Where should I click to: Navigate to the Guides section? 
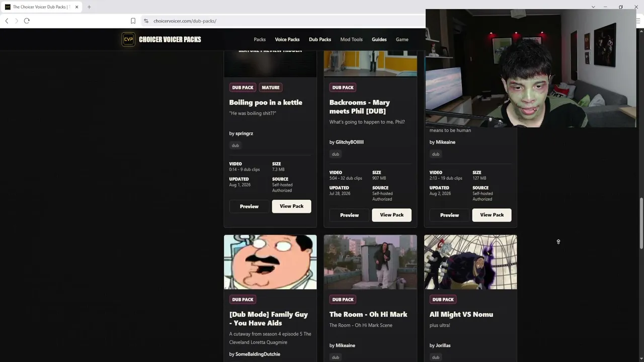pyautogui.click(x=379, y=39)
